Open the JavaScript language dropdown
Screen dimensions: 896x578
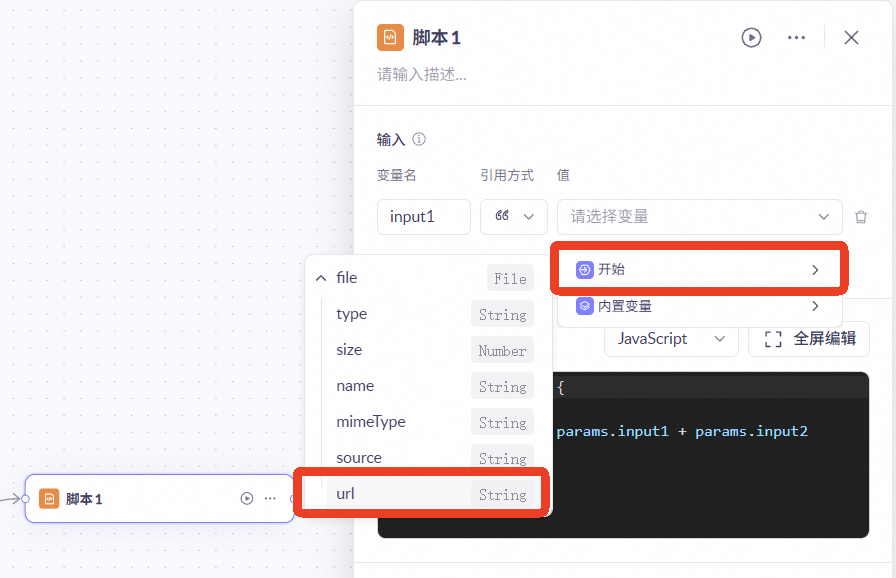coord(671,339)
